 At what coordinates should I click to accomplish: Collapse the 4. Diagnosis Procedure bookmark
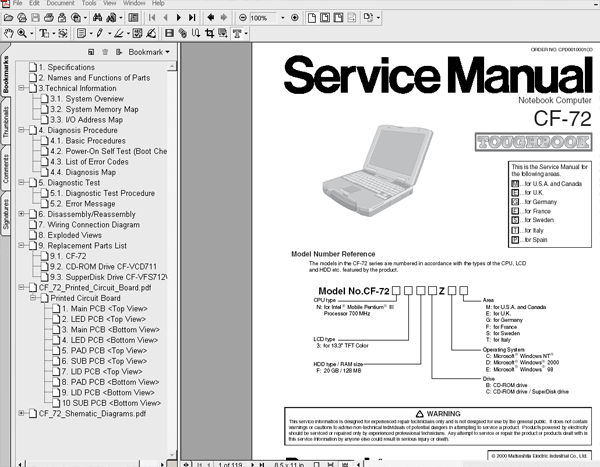pos(22,130)
